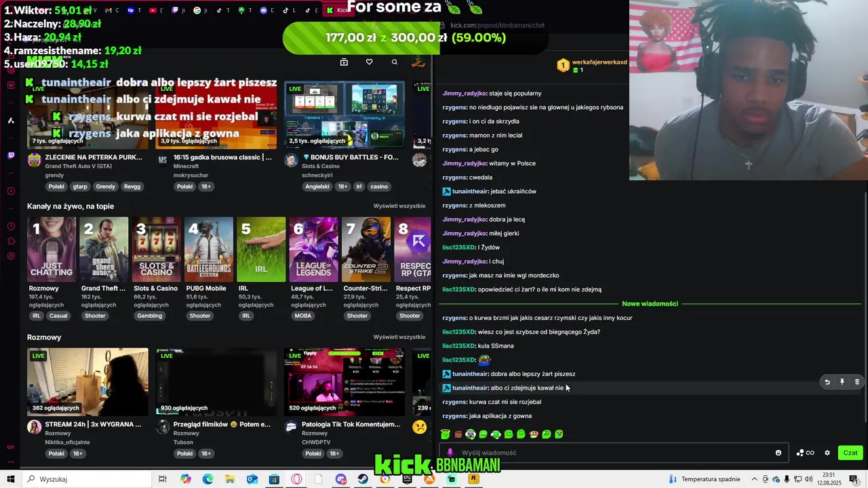Pin the hovered chat message
The width and height of the screenshot is (868, 488).
tap(842, 382)
